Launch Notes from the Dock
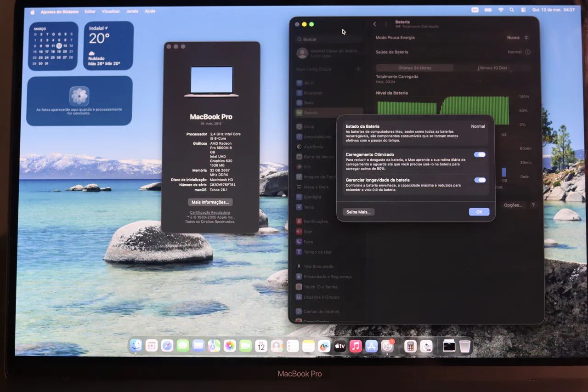This screenshot has width=588, height=392. [308, 346]
